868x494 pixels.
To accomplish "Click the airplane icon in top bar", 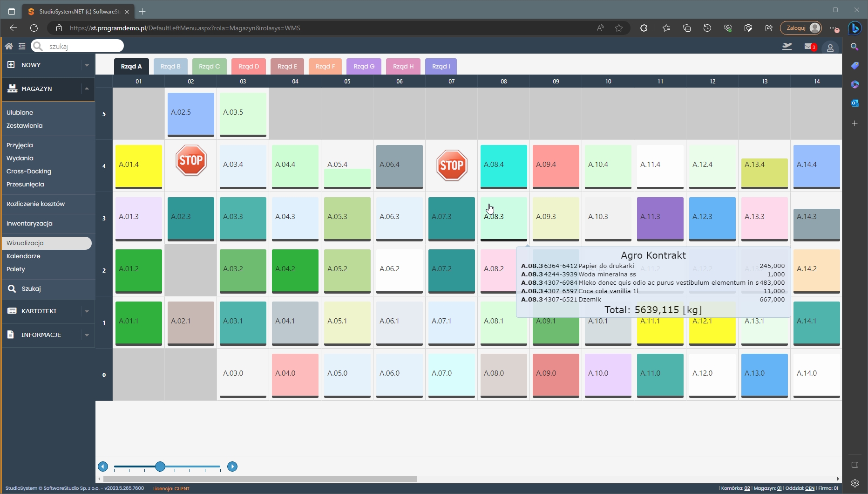I will click(x=787, y=46).
